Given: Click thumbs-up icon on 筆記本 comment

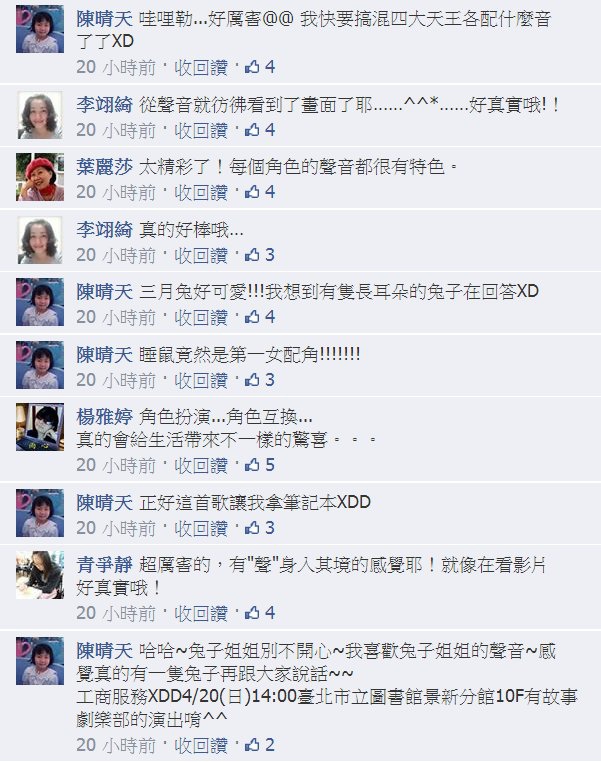Looking at the screenshot, I should tap(252, 528).
